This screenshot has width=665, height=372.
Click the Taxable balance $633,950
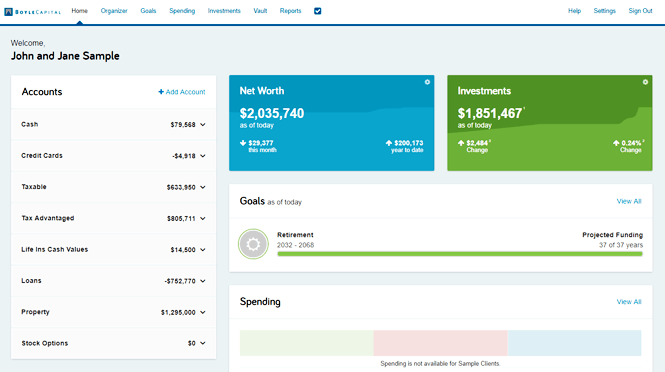coord(181,187)
